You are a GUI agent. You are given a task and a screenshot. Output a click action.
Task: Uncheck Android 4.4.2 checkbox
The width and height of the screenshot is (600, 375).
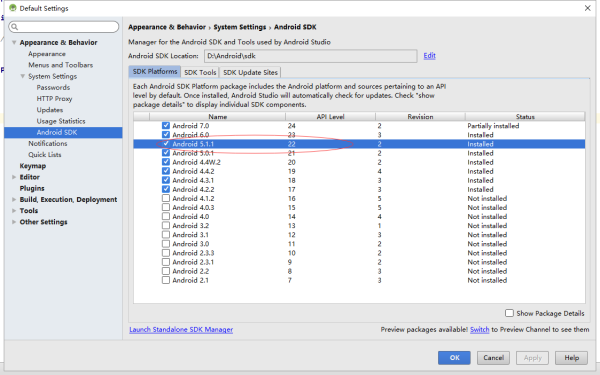[166, 171]
